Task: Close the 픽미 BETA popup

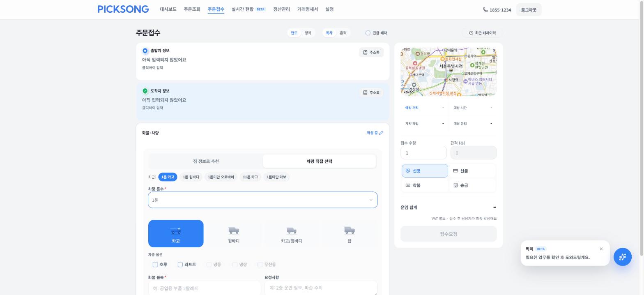Action: tap(601, 249)
